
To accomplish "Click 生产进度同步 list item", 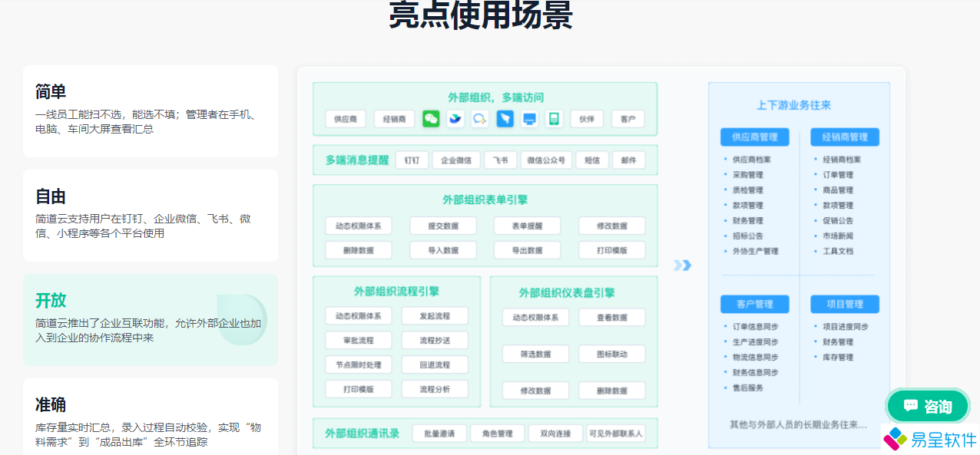I will [755, 342].
